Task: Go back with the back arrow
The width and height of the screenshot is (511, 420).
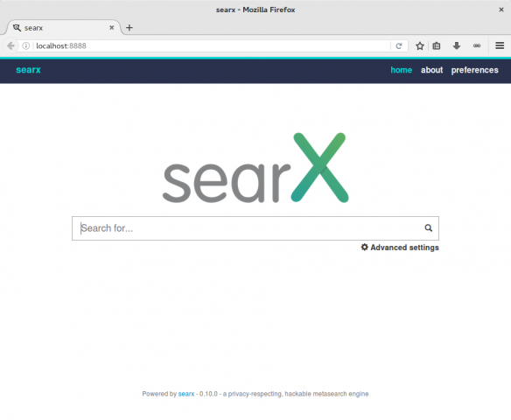Action: pyautogui.click(x=10, y=46)
